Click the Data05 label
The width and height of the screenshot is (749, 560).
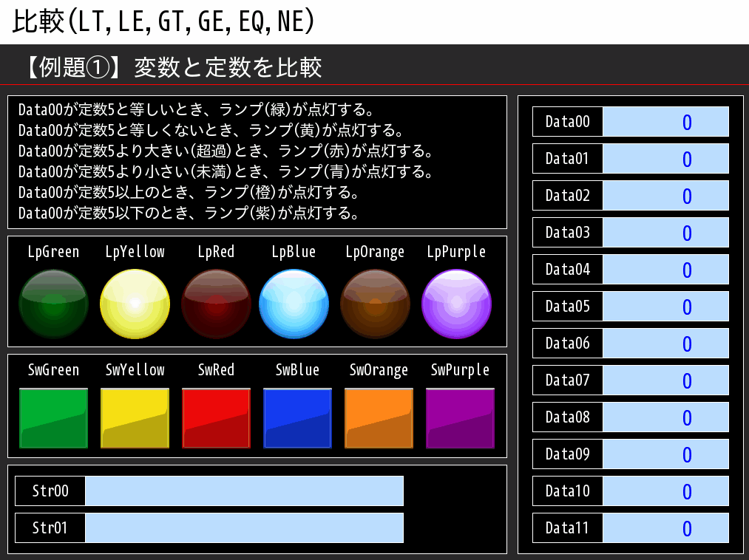[x=568, y=307]
